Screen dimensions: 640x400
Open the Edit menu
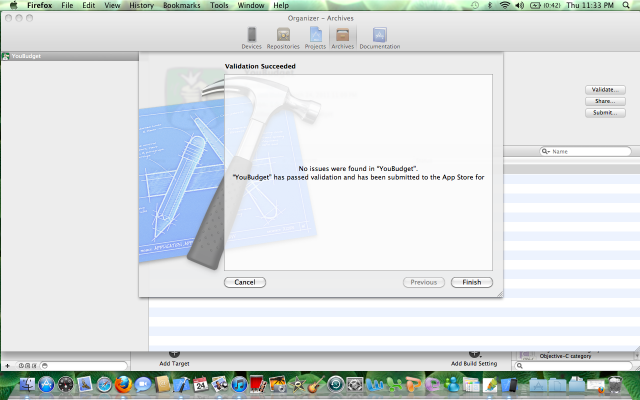coord(89,5)
